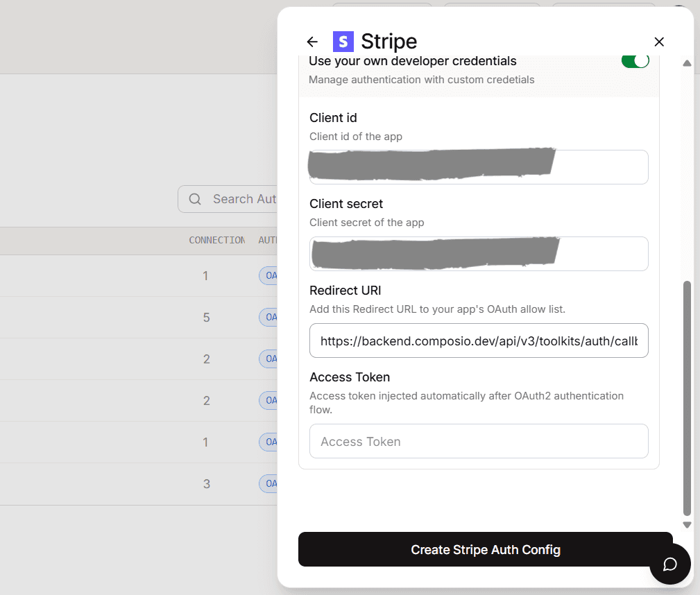Toggle off Use your own developer credentials
The height and width of the screenshot is (595, 700).
[x=635, y=61]
